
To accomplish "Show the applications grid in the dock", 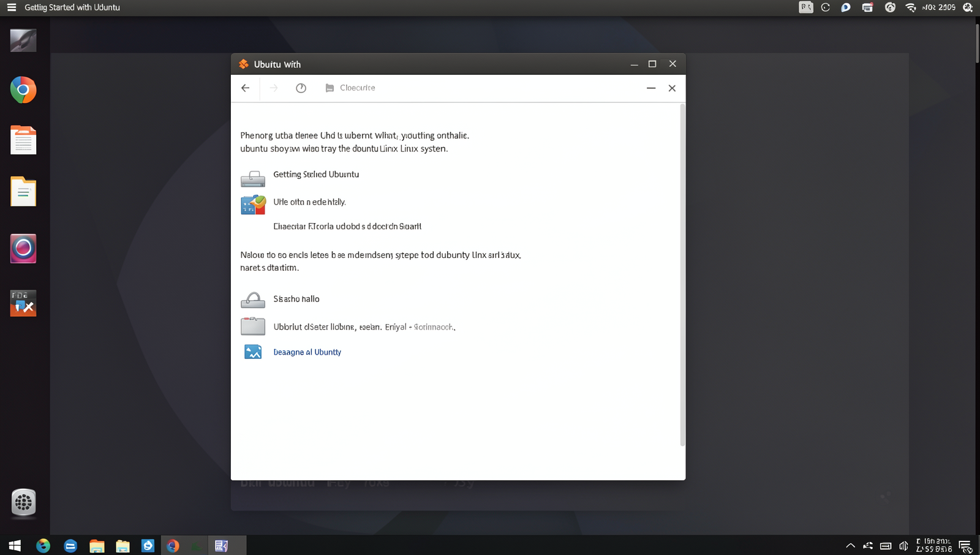I will point(23,503).
